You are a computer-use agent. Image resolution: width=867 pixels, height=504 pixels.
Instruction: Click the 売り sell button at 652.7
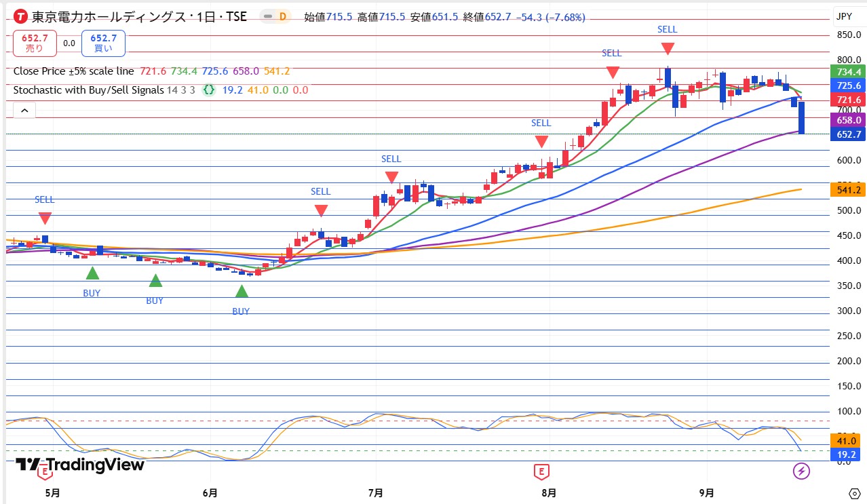pos(34,43)
